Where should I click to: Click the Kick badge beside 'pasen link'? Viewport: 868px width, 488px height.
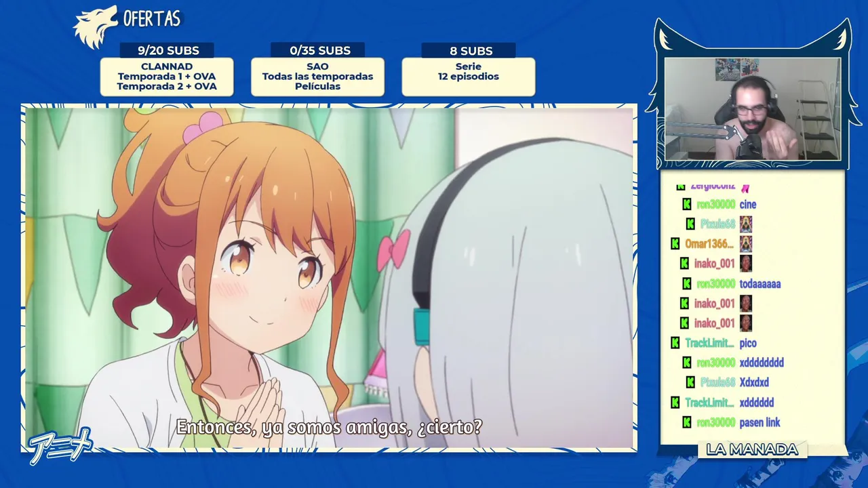686,422
